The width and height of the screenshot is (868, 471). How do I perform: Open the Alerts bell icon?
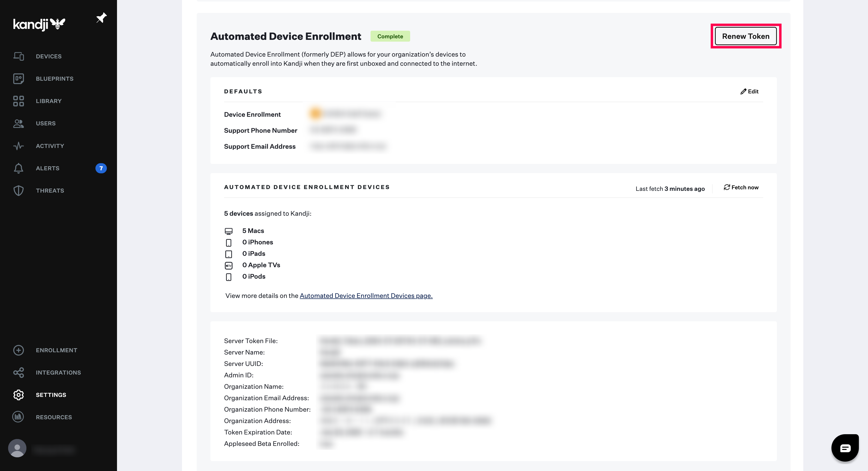[19, 168]
